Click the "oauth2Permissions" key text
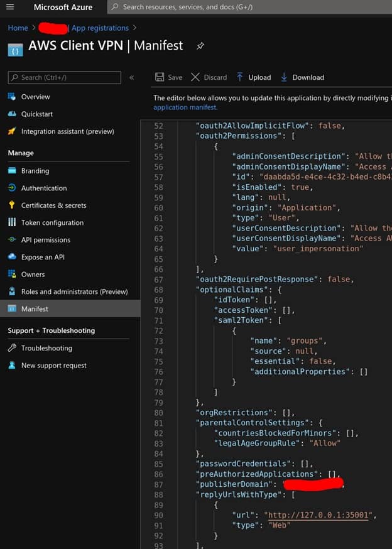This screenshot has width=392, height=549. [241, 136]
